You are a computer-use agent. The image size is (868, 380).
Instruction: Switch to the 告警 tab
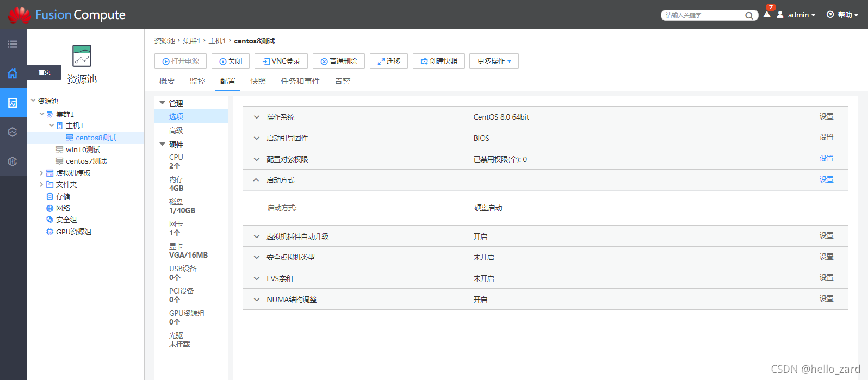point(343,81)
